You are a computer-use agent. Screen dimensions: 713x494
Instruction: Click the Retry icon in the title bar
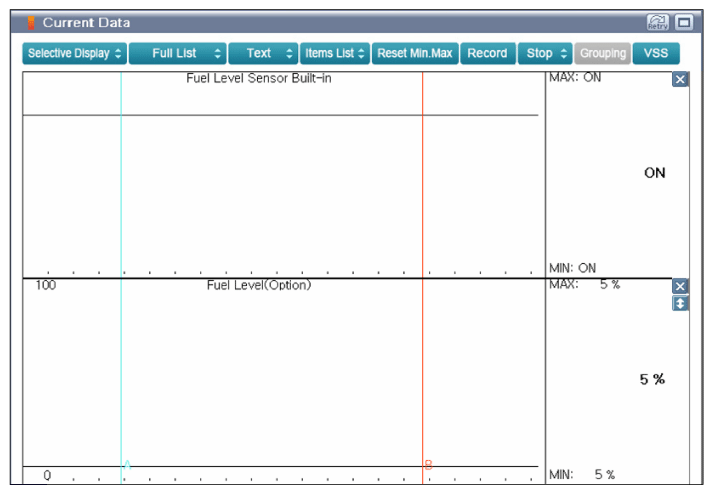(x=657, y=22)
